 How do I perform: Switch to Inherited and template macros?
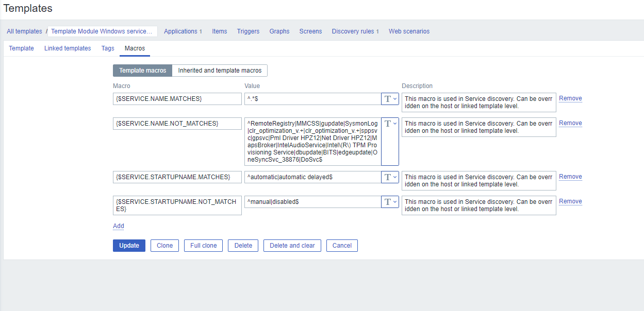tap(220, 71)
